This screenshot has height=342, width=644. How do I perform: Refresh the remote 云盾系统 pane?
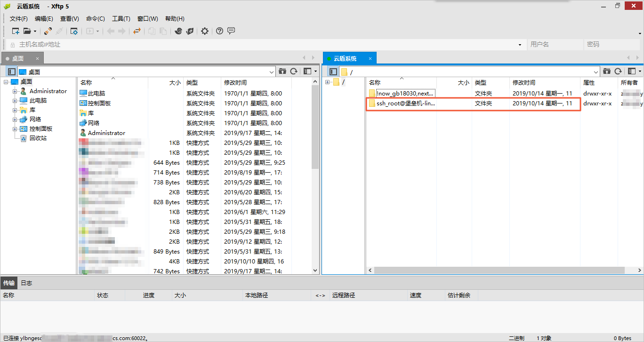pyautogui.click(x=618, y=72)
